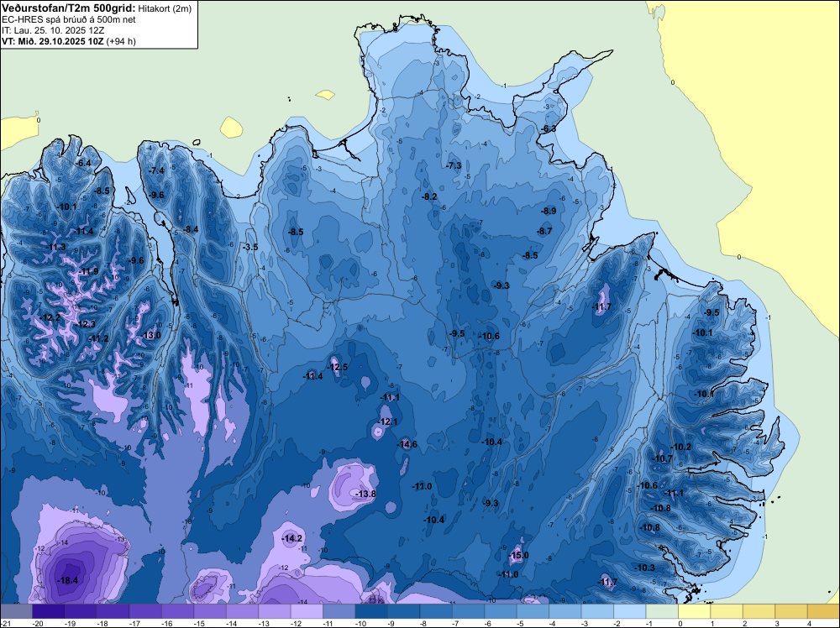This screenshot has height=628, width=840.
Task: Click the -10.7 temperature value
Action: pyautogui.click(x=662, y=458)
